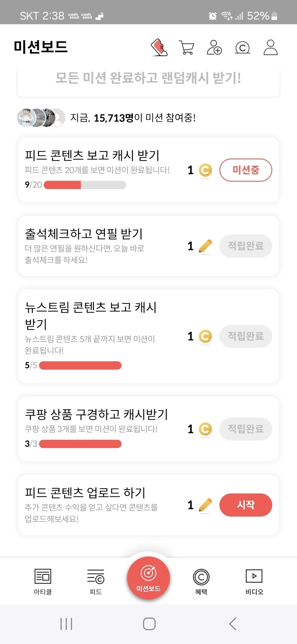Tap 적립완료 on the 쿠팡 상품 mission

click(245, 429)
